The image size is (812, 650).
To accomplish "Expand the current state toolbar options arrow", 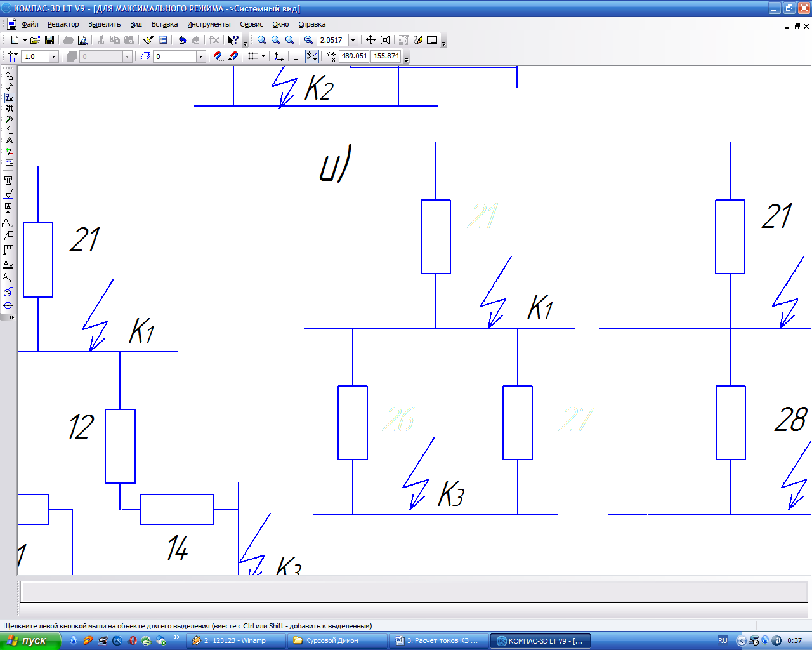I will click(x=406, y=58).
